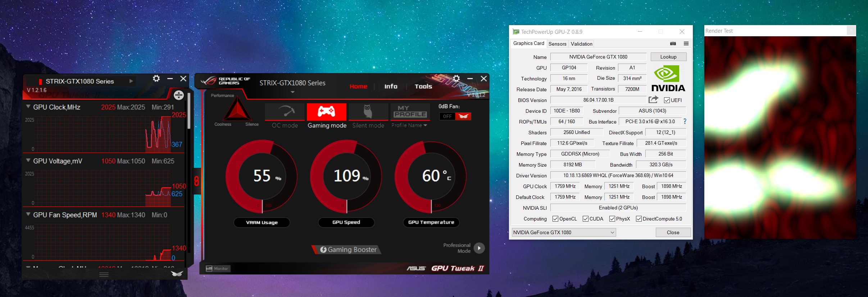Switch to Info tab in GPU Tweak

pos(391,86)
